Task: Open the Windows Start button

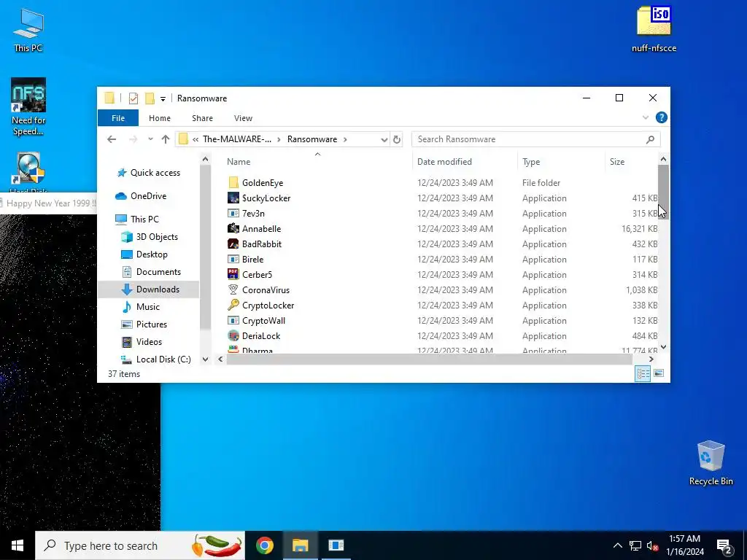Action: pyautogui.click(x=18, y=545)
